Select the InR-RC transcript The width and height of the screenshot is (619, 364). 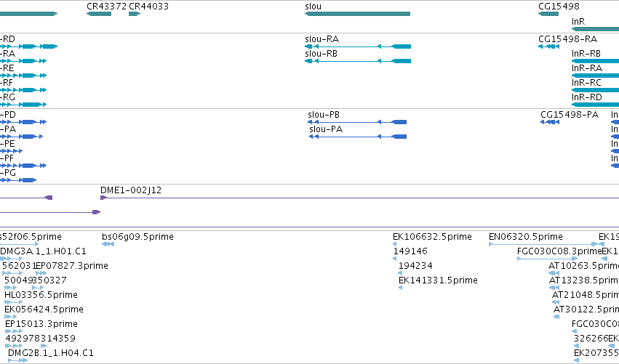[x=595, y=90]
